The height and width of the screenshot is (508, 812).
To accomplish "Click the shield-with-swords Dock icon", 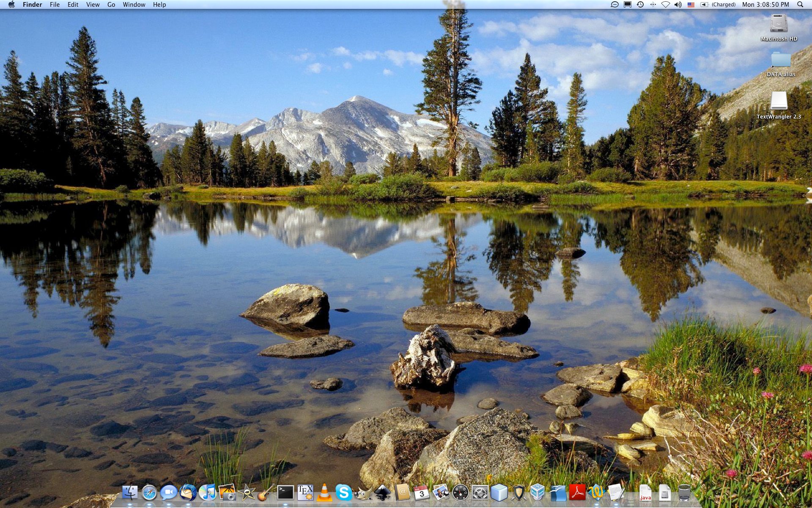I will pos(519,493).
